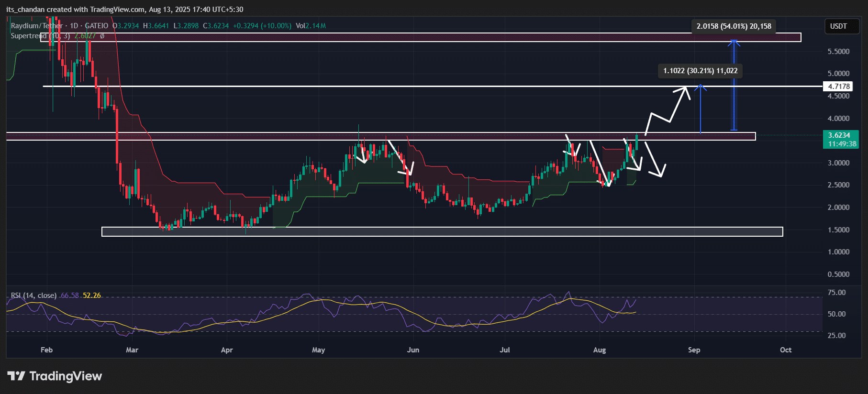
Task: Click the current price 3.6234 label
Action: coord(840,135)
